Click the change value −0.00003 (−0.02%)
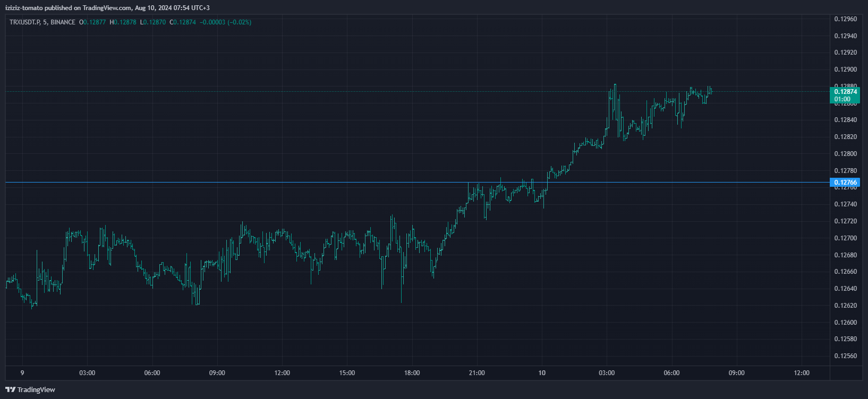 point(226,22)
